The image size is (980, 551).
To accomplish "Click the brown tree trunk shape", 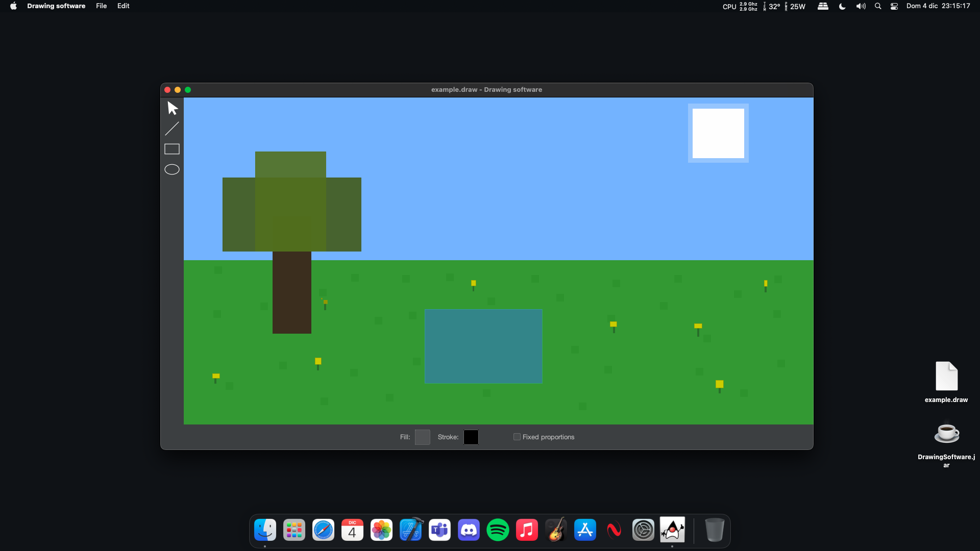I will click(292, 292).
